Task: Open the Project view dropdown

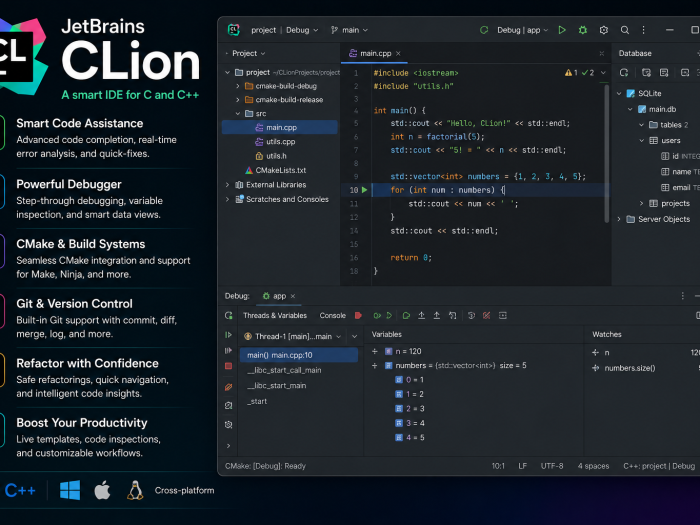Action: pyautogui.click(x=249, y=54)
